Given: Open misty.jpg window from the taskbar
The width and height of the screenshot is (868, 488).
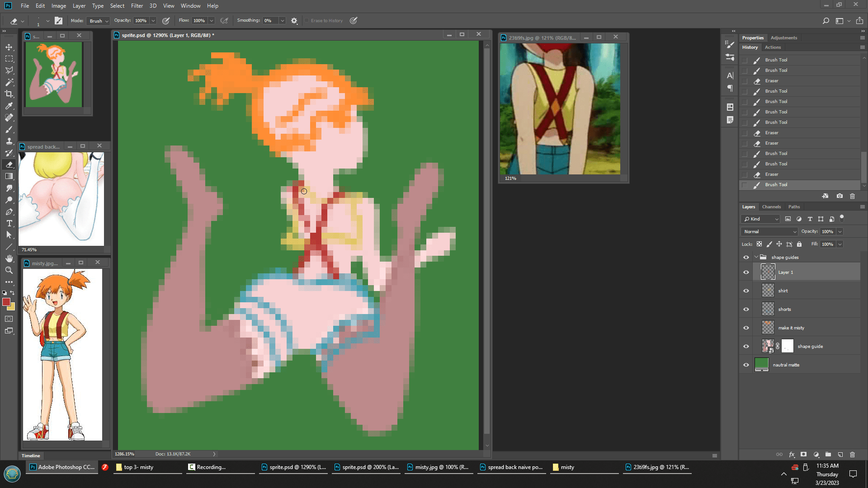Looking at the screenshot, I should pos(438,467).
